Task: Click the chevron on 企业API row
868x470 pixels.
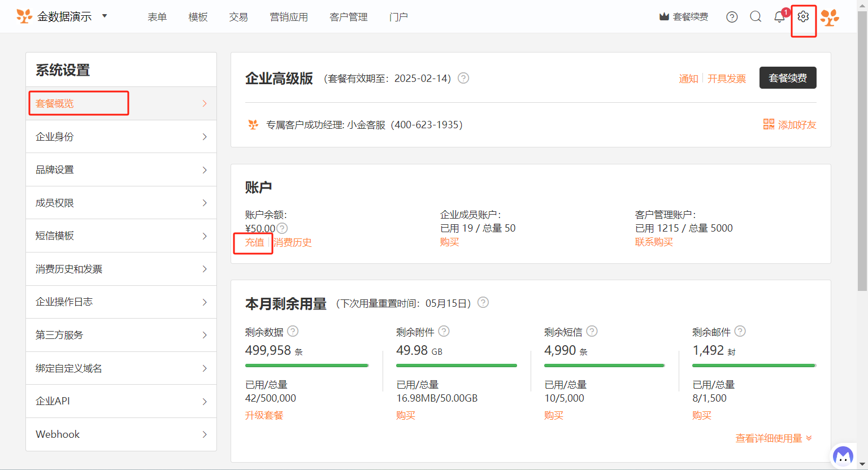Action: (x=205, y=401)
